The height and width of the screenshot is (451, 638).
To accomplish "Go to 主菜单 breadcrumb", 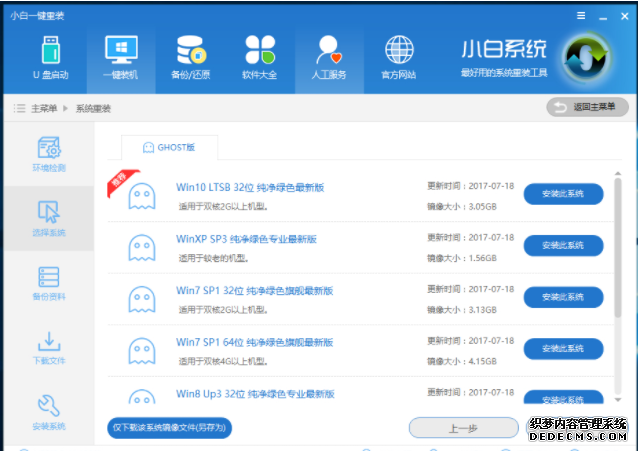I will point(44,108).
